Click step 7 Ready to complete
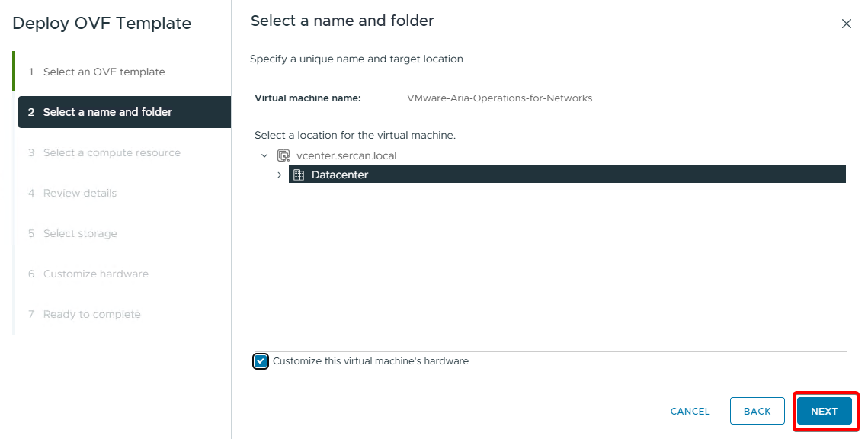868x439 pixels. point(91,314)
